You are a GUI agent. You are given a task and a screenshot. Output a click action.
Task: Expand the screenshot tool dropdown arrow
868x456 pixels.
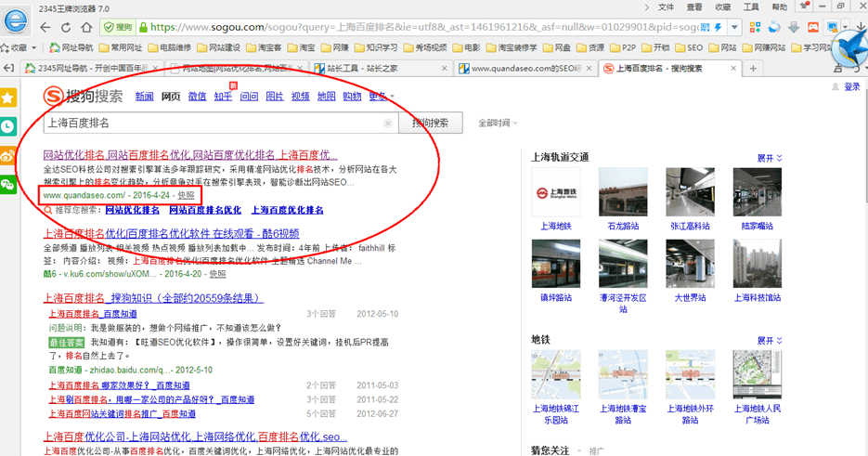click(844, 27)
